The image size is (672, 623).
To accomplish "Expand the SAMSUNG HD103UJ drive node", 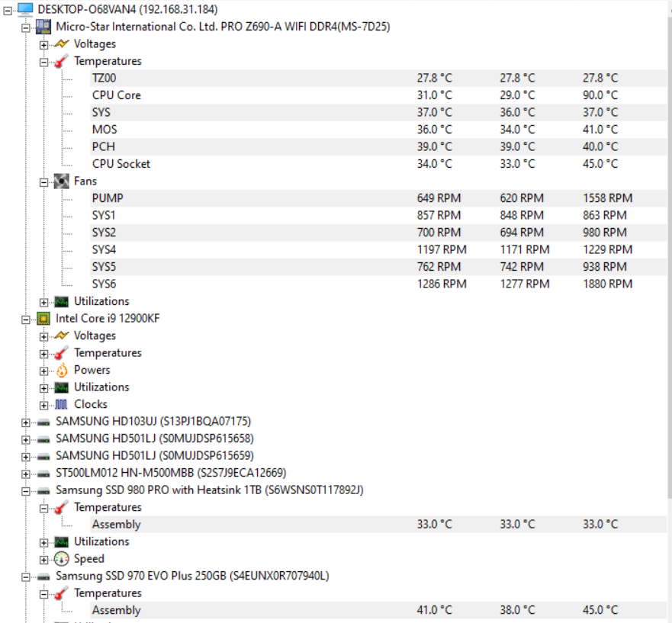I will tap(26, 422).
